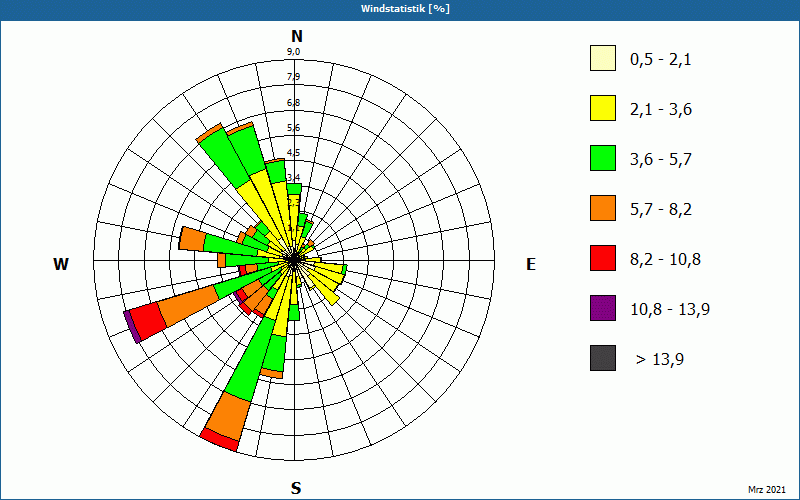Click the red tip of the south-southwest bar
Image resolution: width=800 pixels, height=500 pixels.
[219, 440]
